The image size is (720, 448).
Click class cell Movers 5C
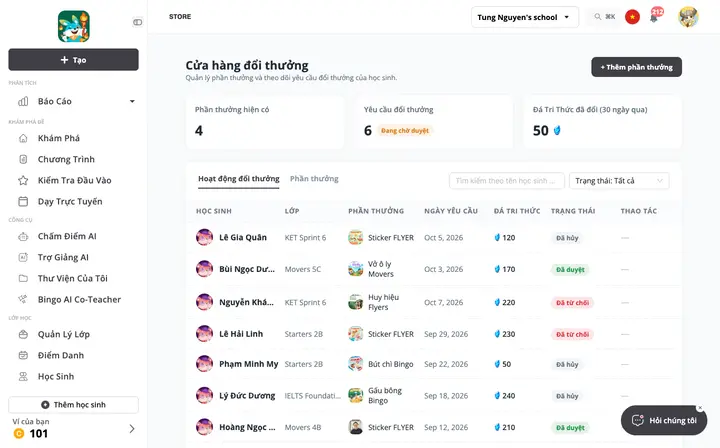(302, 269)
